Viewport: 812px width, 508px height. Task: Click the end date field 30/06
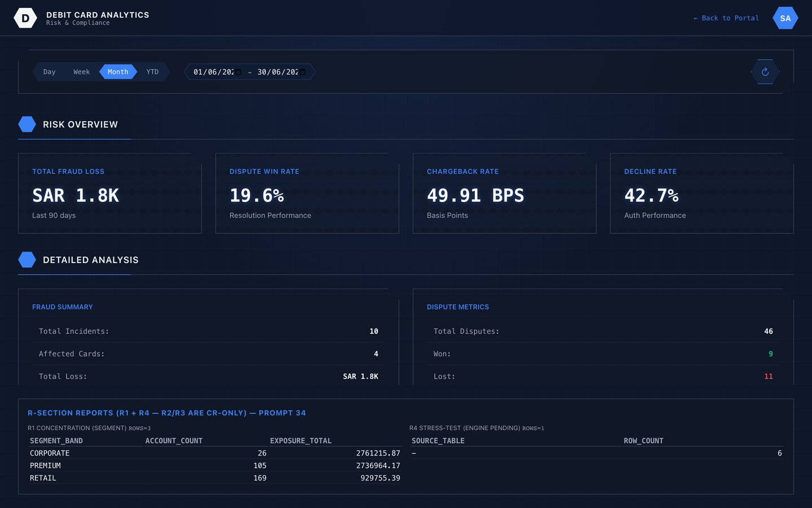tap(281, 72)
